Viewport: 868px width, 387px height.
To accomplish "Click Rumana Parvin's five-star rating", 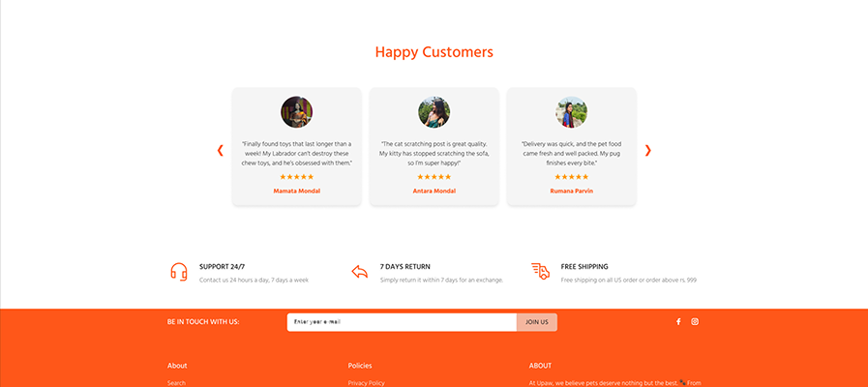I will pos(571,177).
